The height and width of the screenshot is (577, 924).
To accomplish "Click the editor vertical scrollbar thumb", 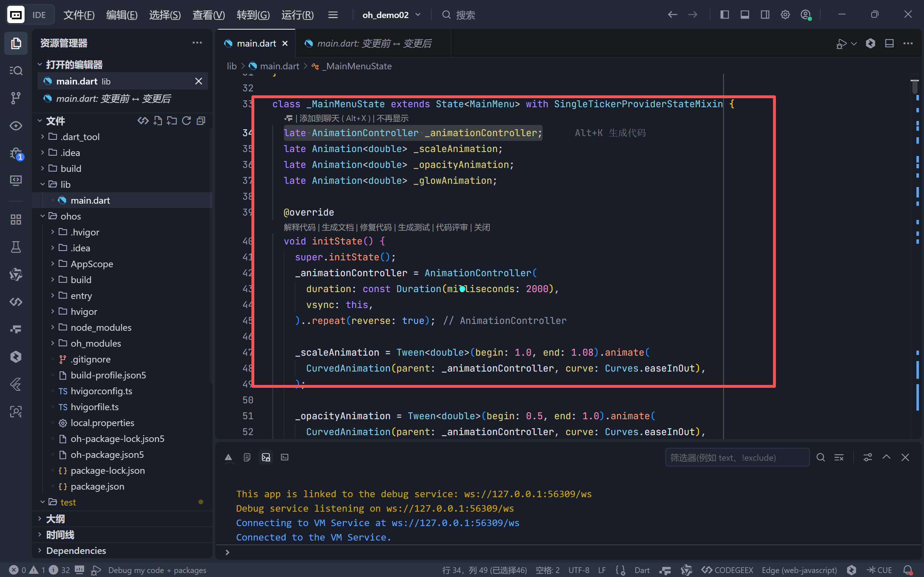I will pos(915,87).
